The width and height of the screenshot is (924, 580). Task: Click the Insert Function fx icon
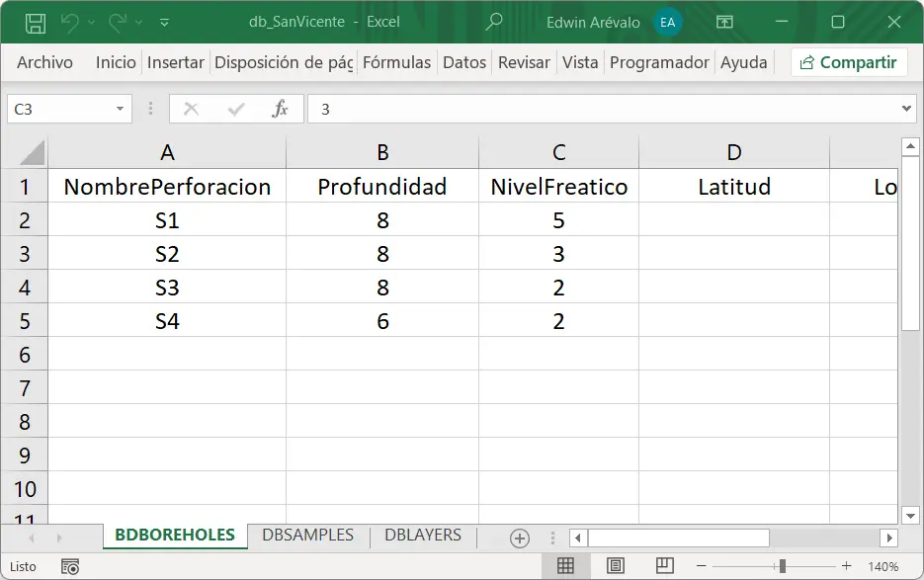pyautogui.click(x=280, y=109)
